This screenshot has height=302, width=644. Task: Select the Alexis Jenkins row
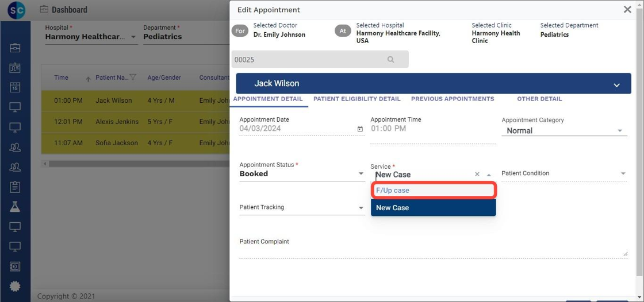[x=136, y=122]
